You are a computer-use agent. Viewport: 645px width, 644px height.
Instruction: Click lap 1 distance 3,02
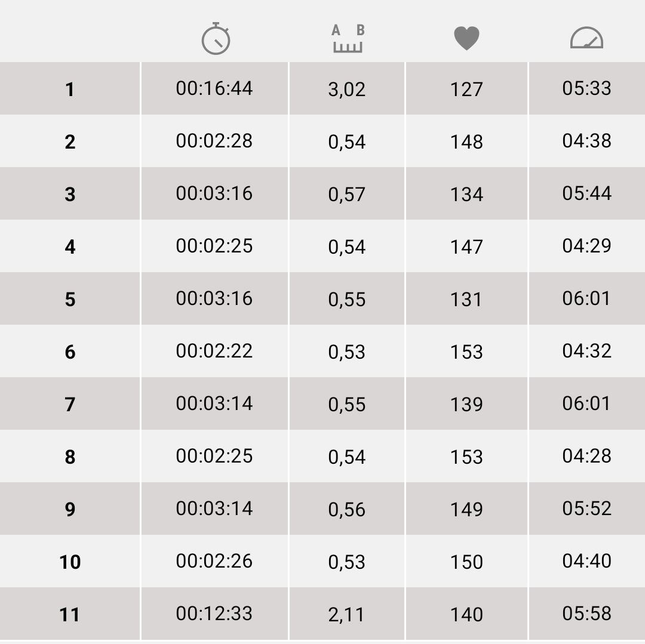(x=347, y=90)
